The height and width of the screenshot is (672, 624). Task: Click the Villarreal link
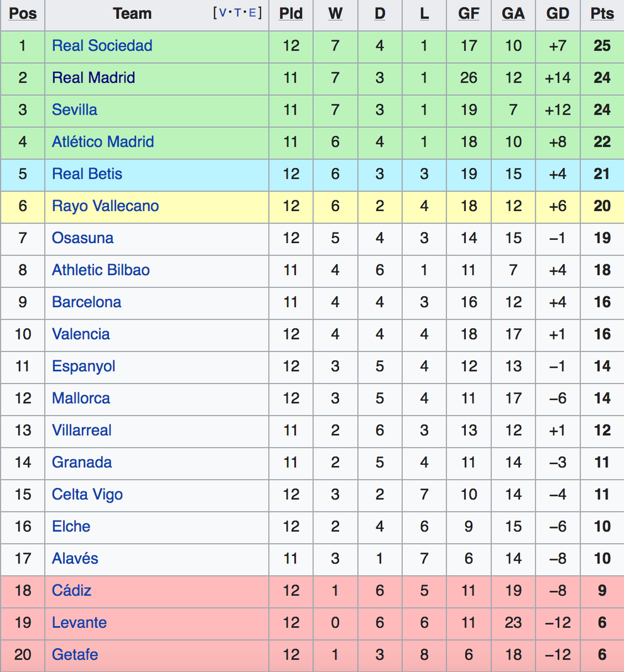tap(82, 430)
